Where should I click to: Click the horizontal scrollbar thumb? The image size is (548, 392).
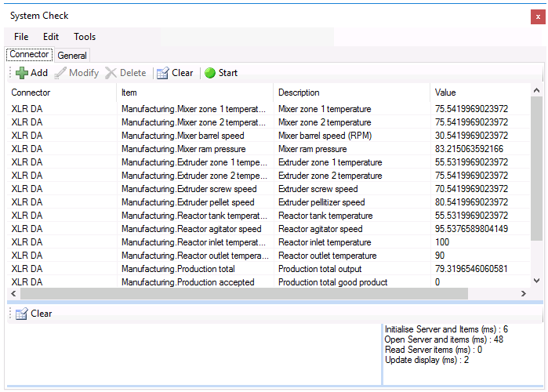coord(244,293)
